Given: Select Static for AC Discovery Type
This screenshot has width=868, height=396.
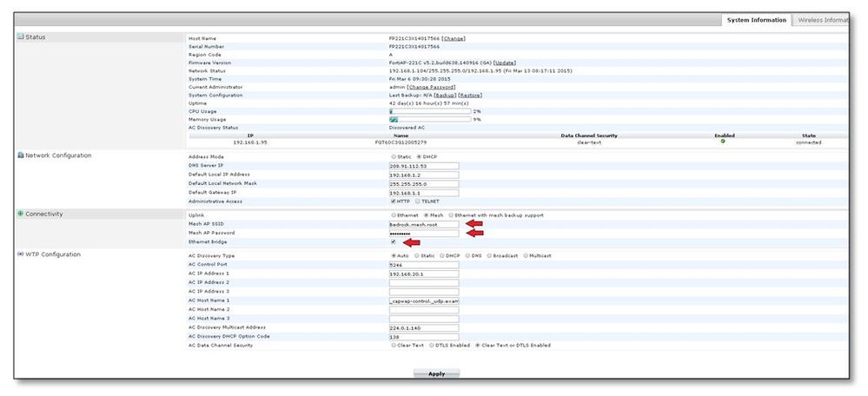Looking at the screenshot, I should (417, 256).
